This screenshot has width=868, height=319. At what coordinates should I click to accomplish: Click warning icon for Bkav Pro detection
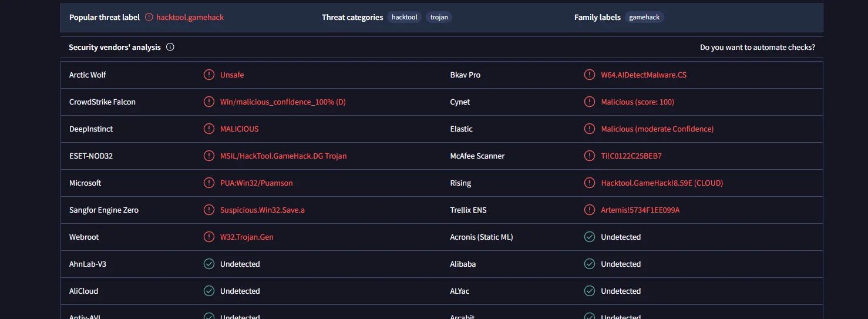[x=590, y=75]
